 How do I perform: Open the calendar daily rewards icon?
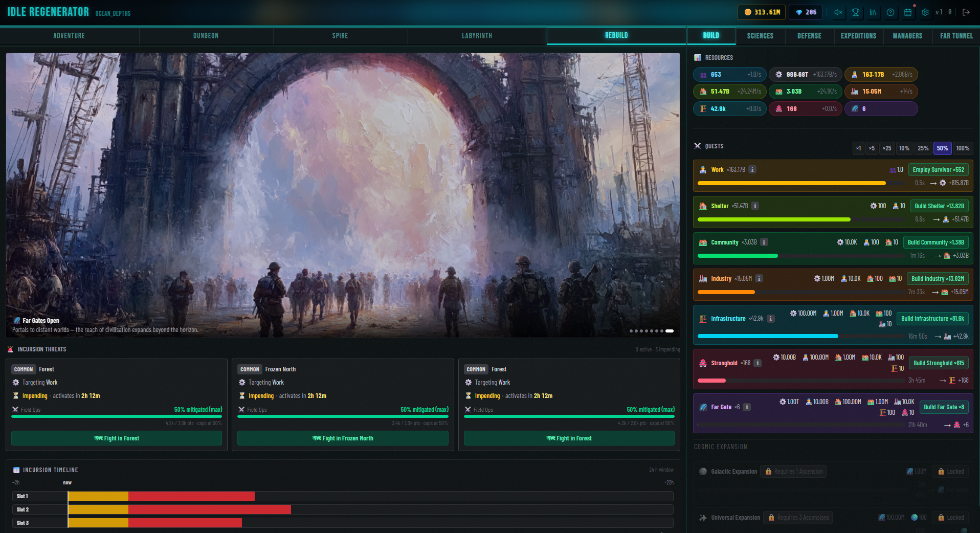[x=908, y=12]
